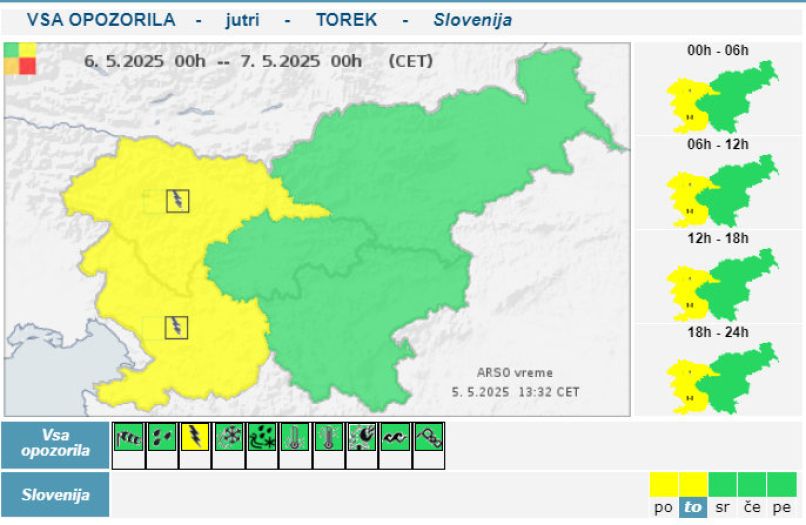Viewport: 806px width, 525px height.
Task: Switch to the 'sr' day tab
Action: (x=722, y=508)
